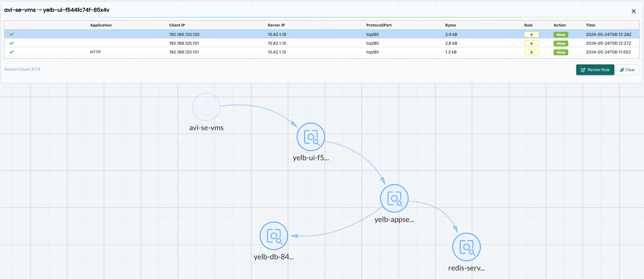Click the Review Rule button
Image resolution: width=644 pixels, height=279 pixels.
pyautogui.click(x=595, y=70)
